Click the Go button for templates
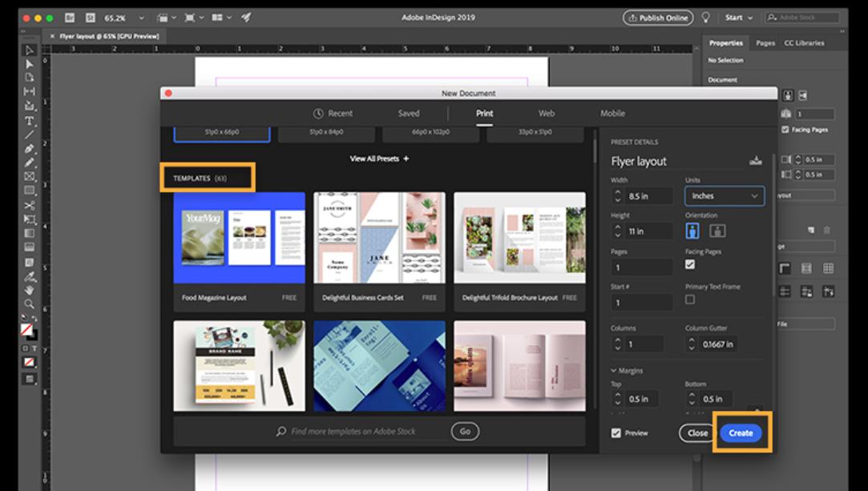 (x=465, y=431)
